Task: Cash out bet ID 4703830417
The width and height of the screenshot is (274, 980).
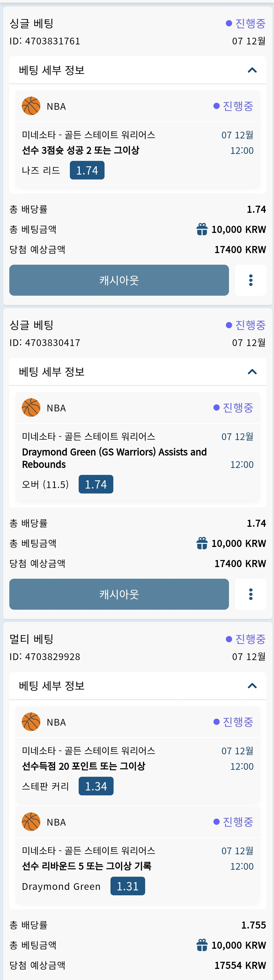Action: coord(119,594)
